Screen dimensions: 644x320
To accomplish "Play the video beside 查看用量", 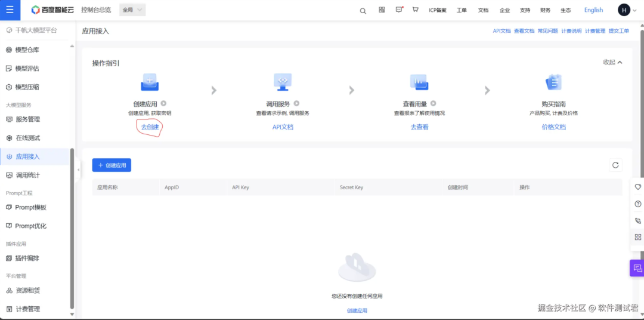I will 433,104.
